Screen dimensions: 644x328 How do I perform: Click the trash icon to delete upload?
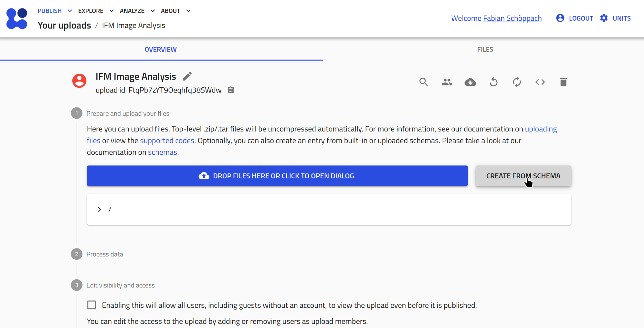click(563, 82)
